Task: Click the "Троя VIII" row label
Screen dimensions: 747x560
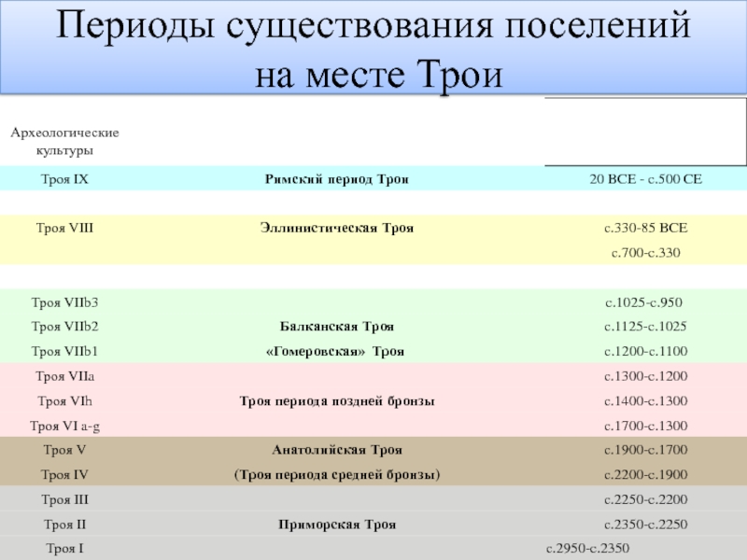Action: tap(64, 227)
